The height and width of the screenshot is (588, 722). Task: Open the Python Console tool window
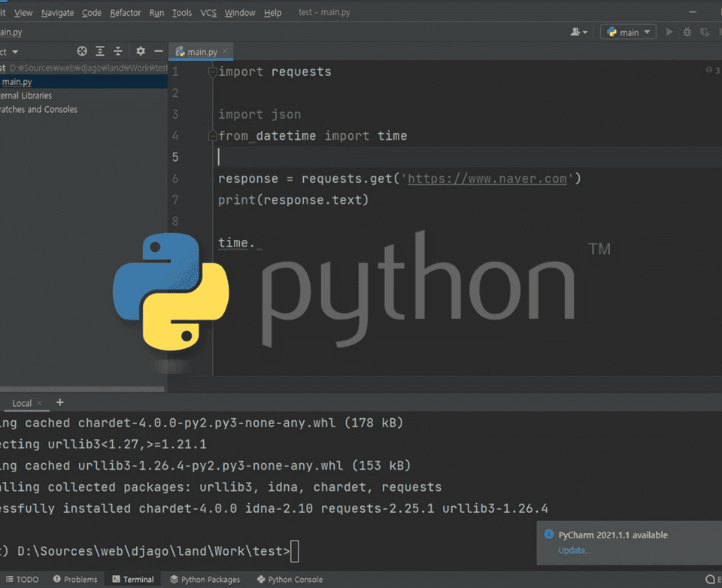(290, 579)
